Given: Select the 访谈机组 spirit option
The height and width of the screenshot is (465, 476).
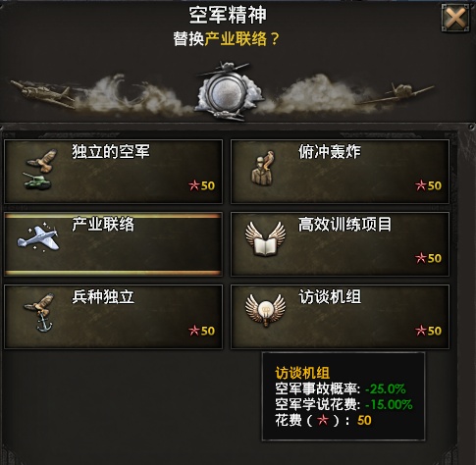Looking at the screenshot, I should (340, 317).
